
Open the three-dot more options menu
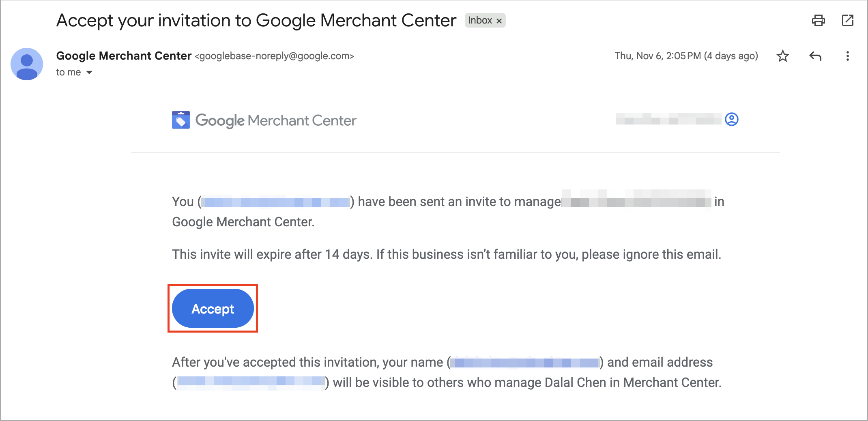pyautogui.click(x=847, y=56)
